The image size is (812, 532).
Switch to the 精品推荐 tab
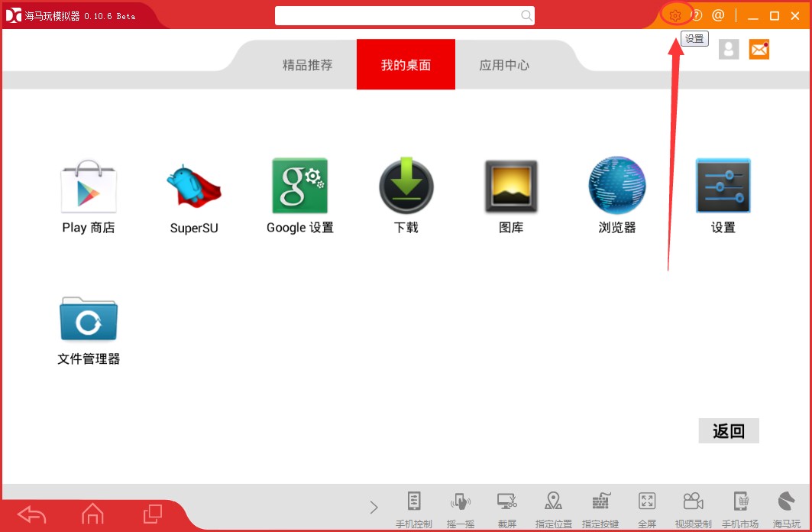(306, 64)
